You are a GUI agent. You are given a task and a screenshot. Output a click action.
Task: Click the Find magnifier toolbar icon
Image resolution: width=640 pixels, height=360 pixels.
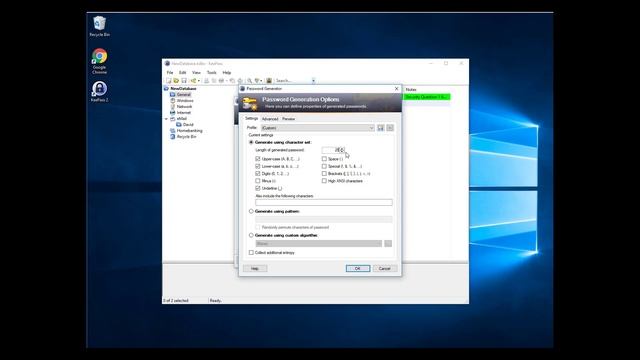[x=249, y=81]
